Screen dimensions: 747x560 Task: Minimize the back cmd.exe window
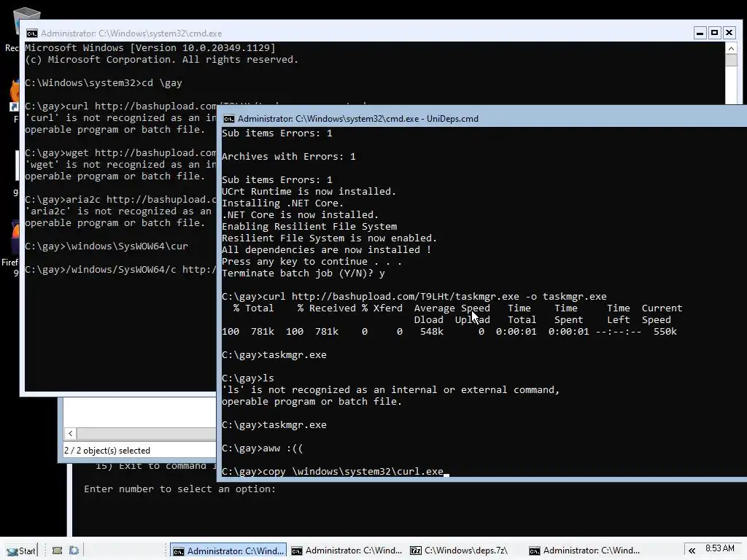coord(700,33)
